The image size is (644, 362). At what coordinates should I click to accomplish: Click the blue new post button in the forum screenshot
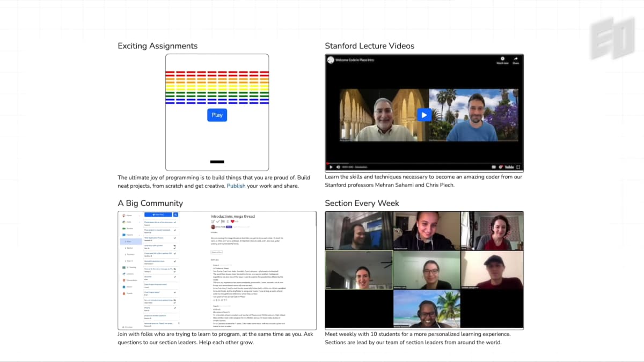point(158,215)
